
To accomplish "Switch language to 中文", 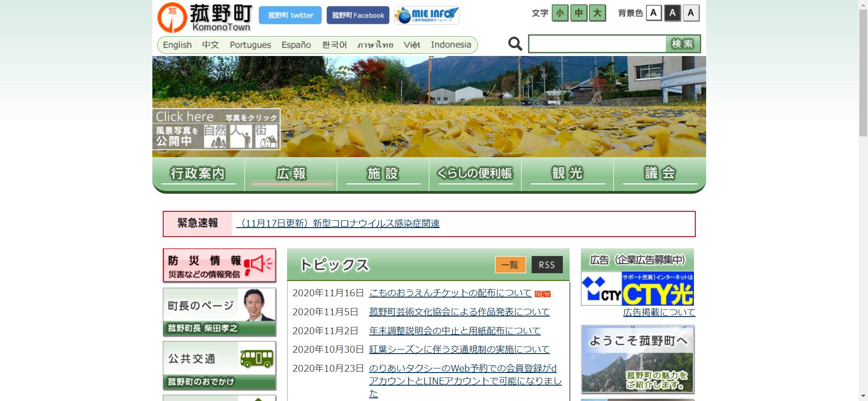I will [211, 45].
